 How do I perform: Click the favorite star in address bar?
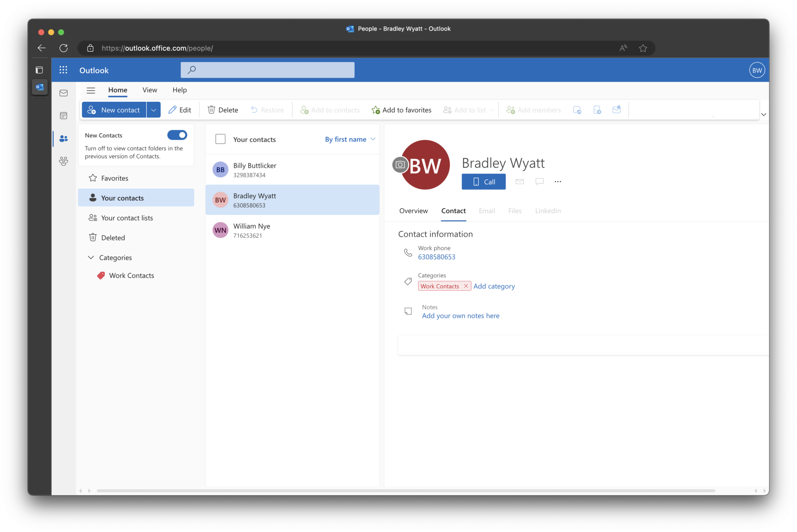point(643,48)
